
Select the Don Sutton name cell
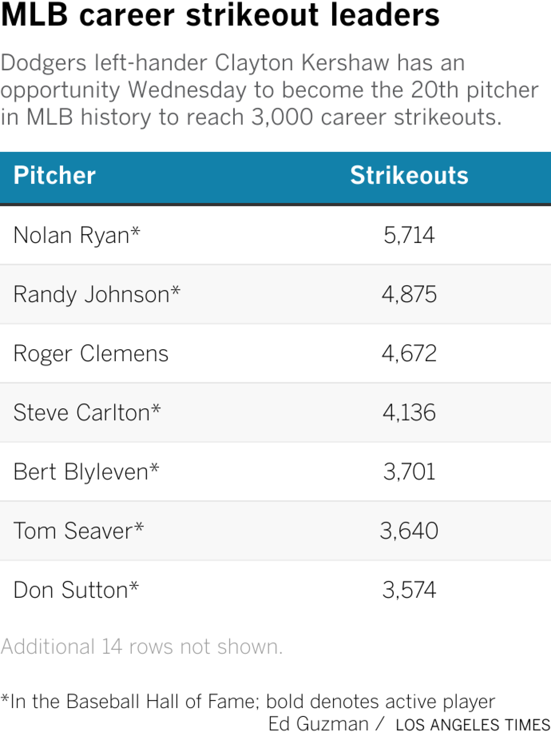click(76, 590)
